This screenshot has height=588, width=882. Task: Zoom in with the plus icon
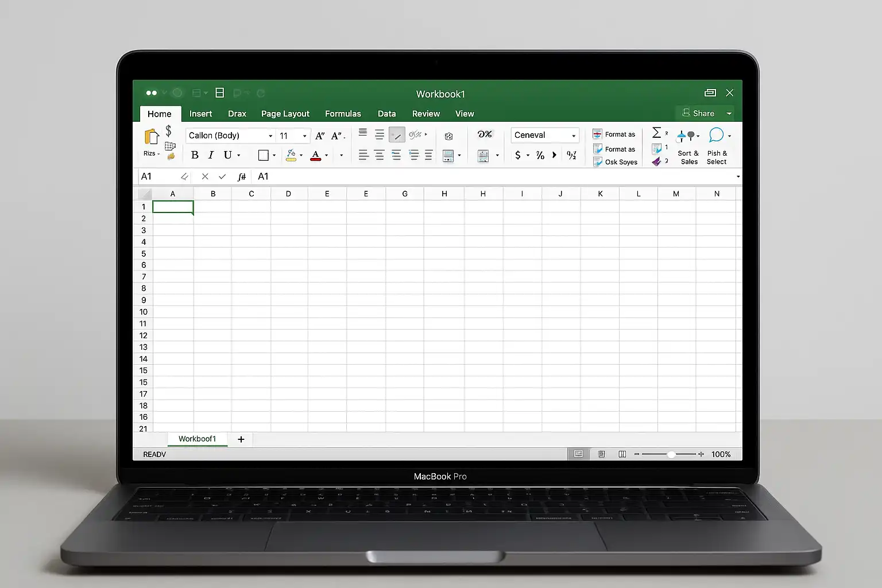[701, 454]
